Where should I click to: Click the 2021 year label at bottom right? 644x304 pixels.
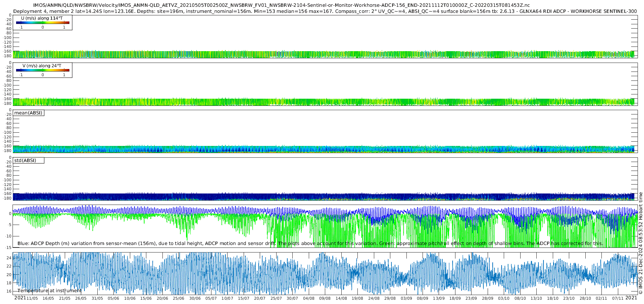[631, 298]
